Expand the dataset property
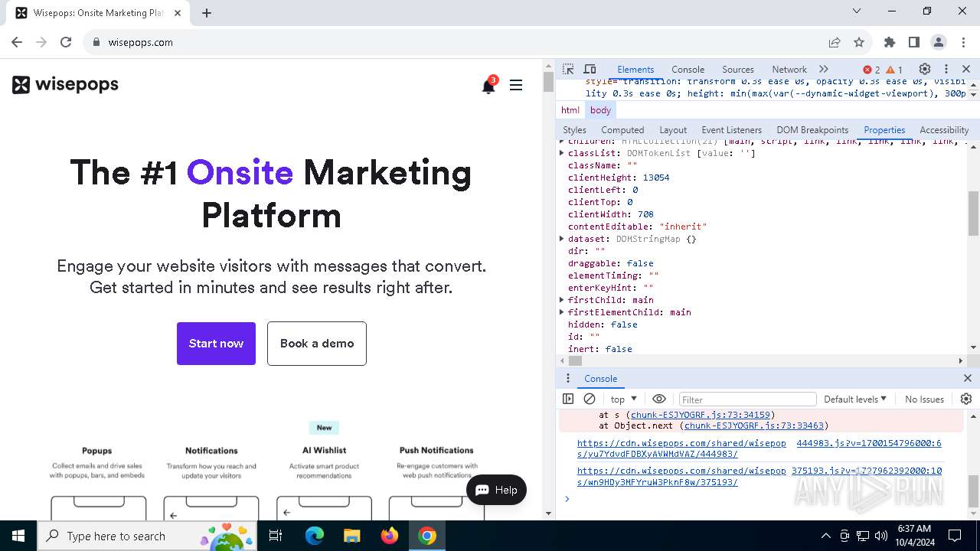 point(562,239)
